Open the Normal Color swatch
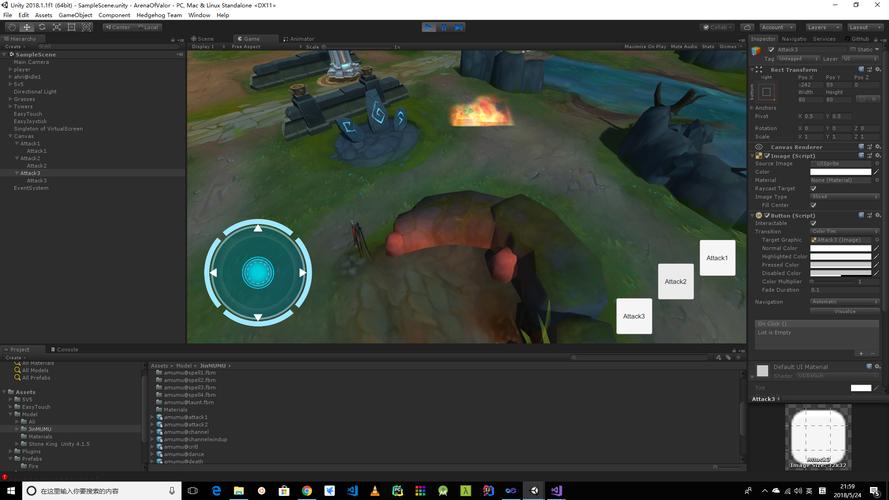Viewport: 889px width, 500px height. point(840,248)
